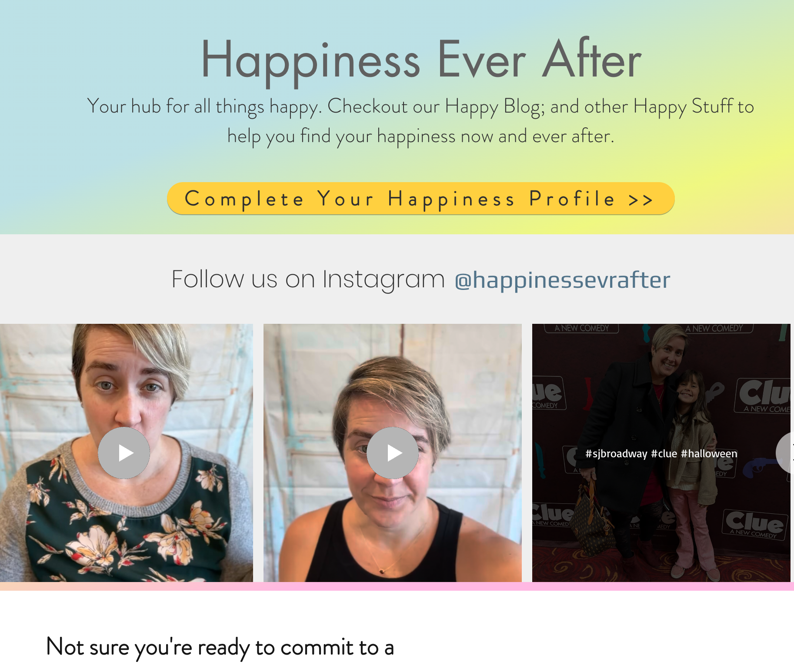Play the video of woman in black tank top
Screen dimensions: 794x672
coord(393,453)
